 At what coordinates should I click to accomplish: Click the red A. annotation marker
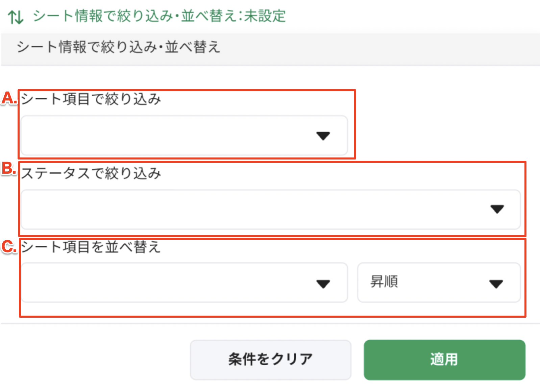coord(9,98)
